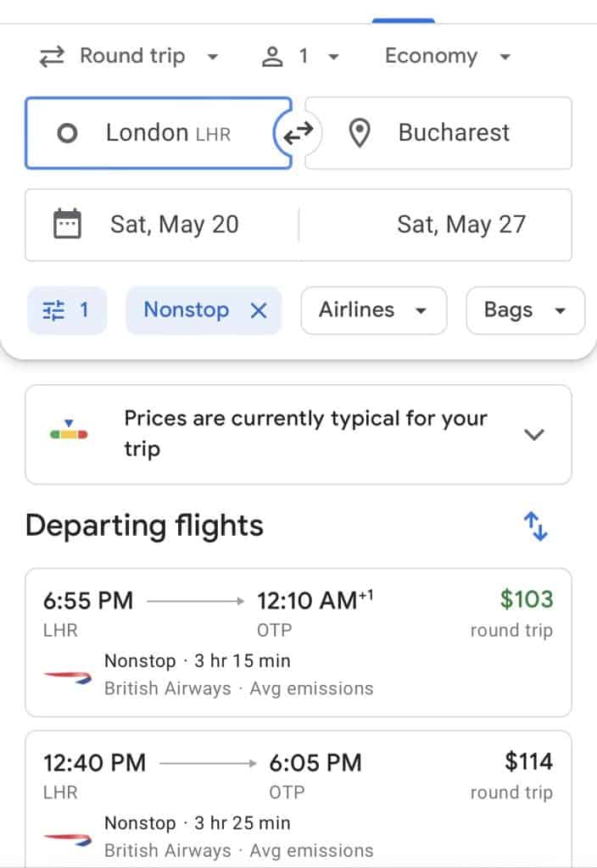Open the Bags filter dropdown
597x868 pixels.
(x=525, y=310)
